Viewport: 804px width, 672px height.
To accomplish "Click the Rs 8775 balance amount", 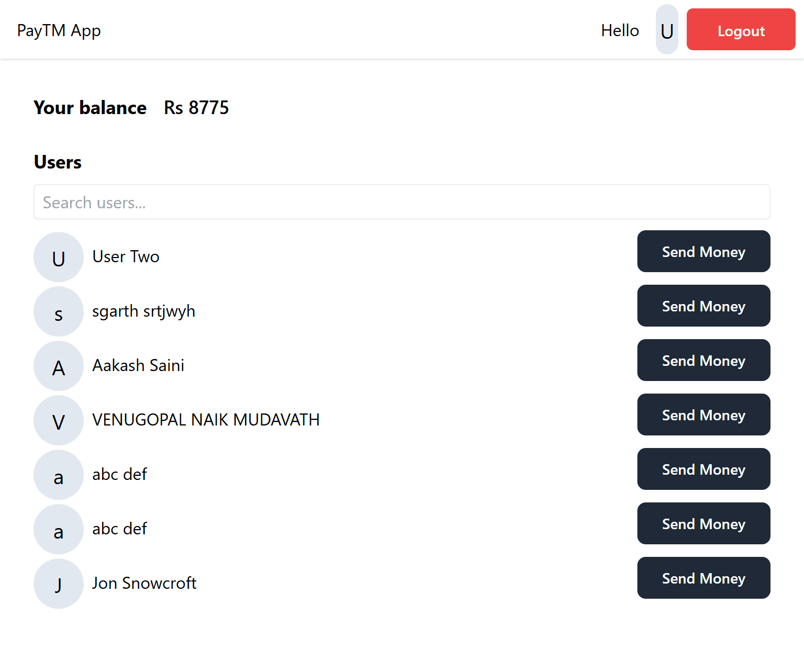I will pos(196,108).
